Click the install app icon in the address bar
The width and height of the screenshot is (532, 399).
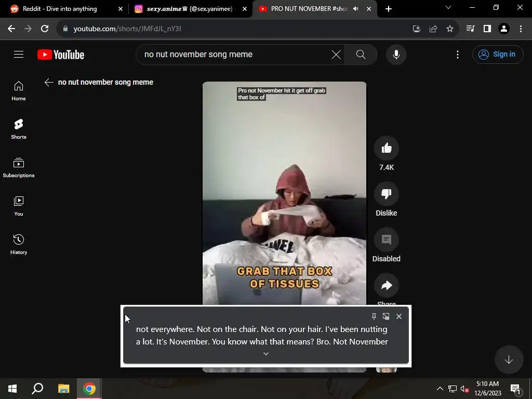416,29
